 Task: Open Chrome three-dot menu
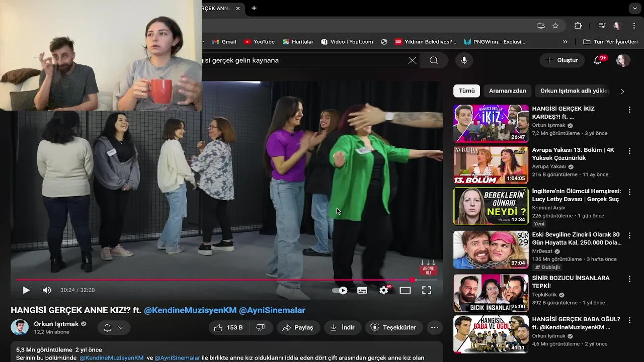click(x=633, y=26)
